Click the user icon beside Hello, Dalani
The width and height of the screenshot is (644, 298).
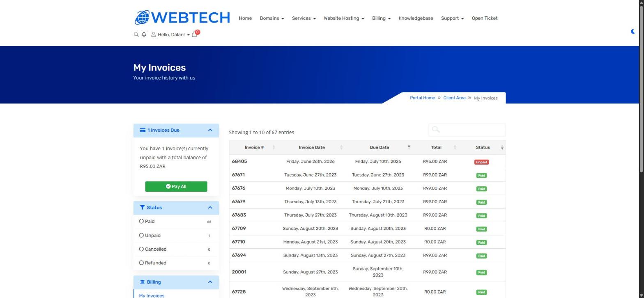[154, 34]
